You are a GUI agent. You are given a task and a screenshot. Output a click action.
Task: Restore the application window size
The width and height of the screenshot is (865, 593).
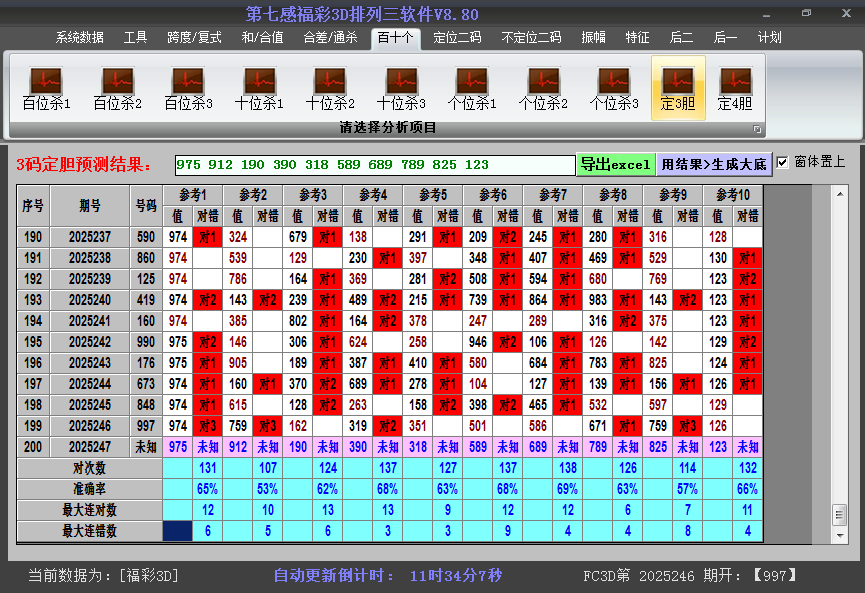(x=807, y=13)
